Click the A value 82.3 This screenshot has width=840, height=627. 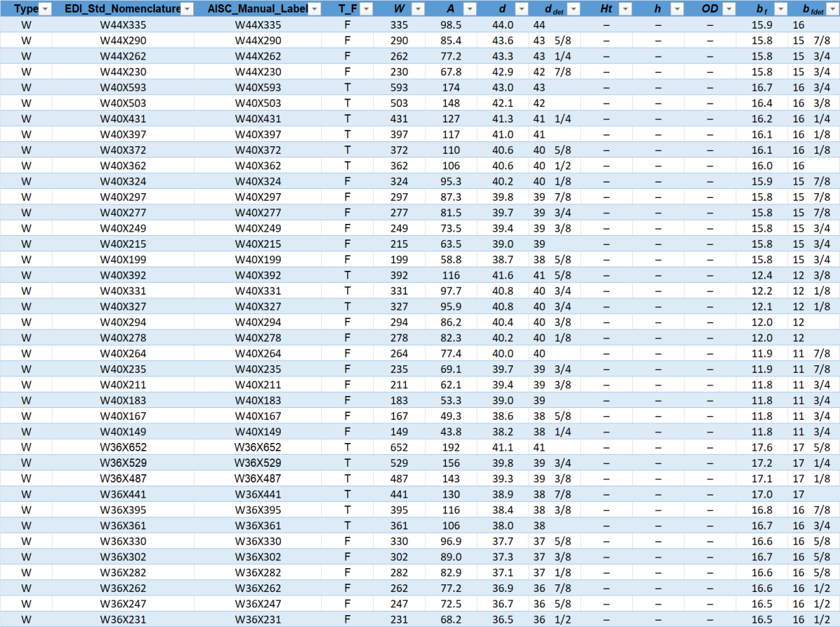point(450,338)
